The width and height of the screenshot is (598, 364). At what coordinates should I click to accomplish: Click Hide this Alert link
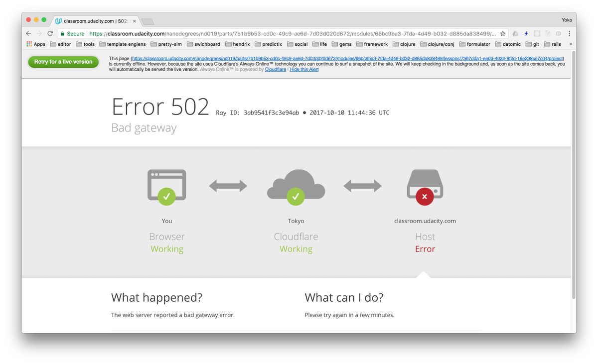[304, 69]
